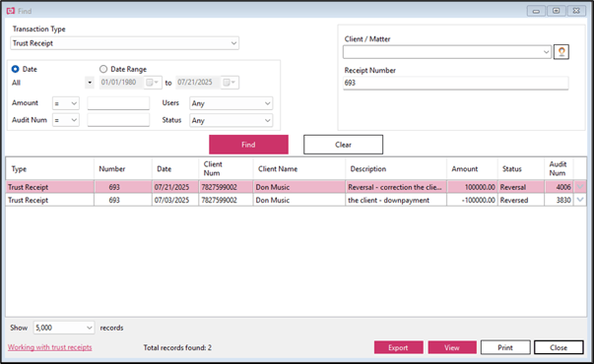Select the row dated 07/21/2025
The image size is (594, 364).
(x=296, y=187)
